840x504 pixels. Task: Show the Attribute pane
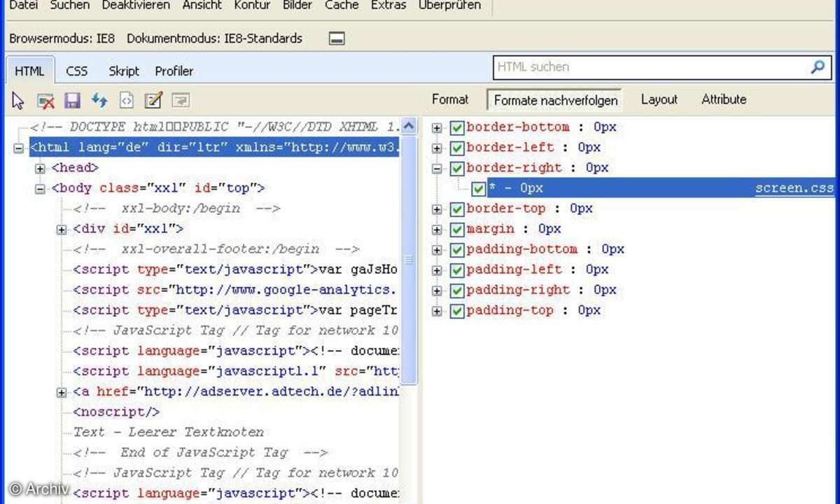click(x=724, y=99)
